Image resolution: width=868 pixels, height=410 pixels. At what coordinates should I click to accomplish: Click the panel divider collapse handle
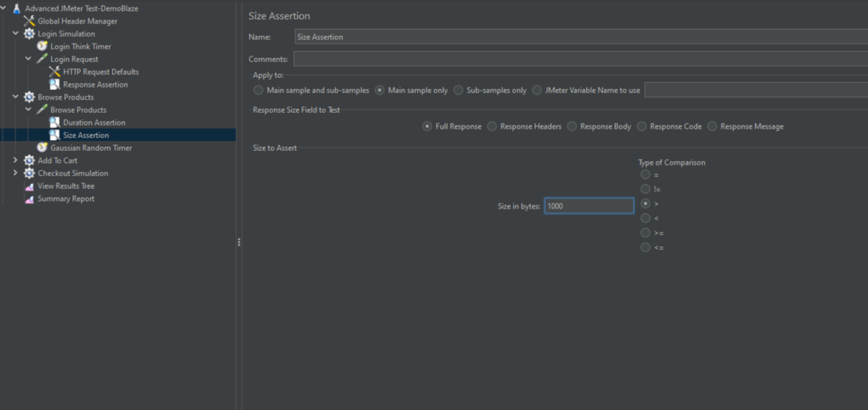point(239,242)
